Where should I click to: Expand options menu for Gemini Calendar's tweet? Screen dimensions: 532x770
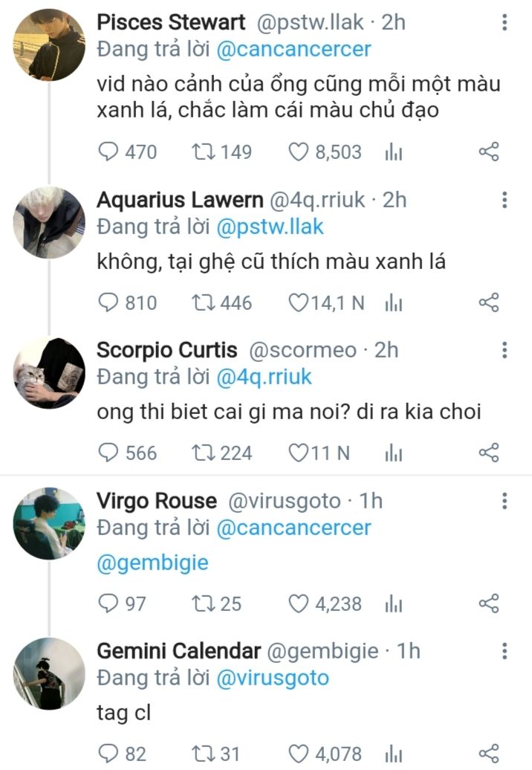[x=505, y=652]
